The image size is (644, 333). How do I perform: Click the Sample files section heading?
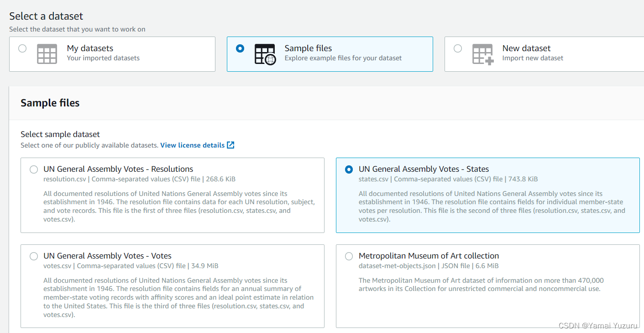(x=50, y=103)
